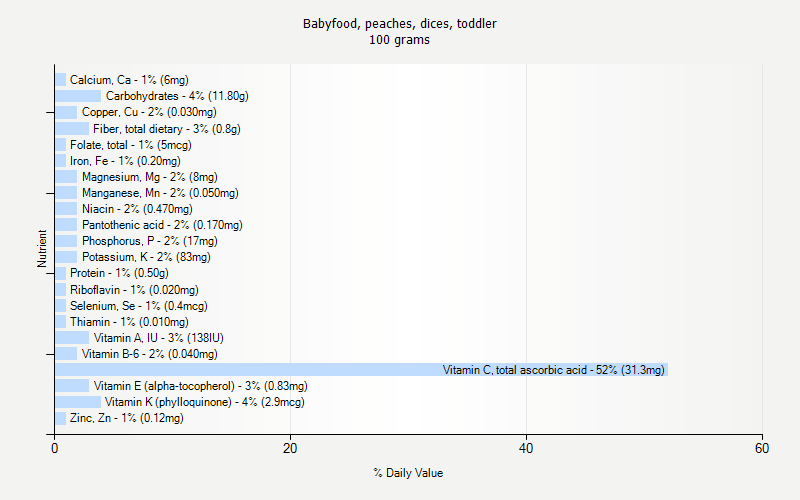Click the Carbohydrates bar in the chart
Screen dimensions: 800x500
[78, 96]
